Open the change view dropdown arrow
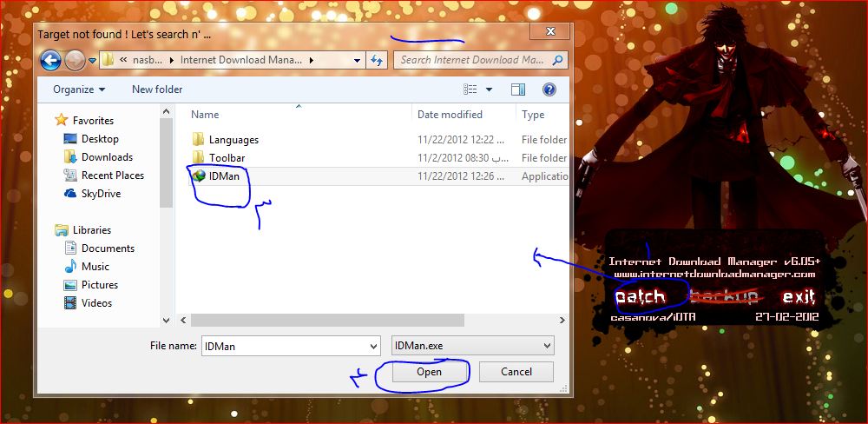The width and height of the screenshot is (868, 424). pyautogui.click(x=489, y=89)
